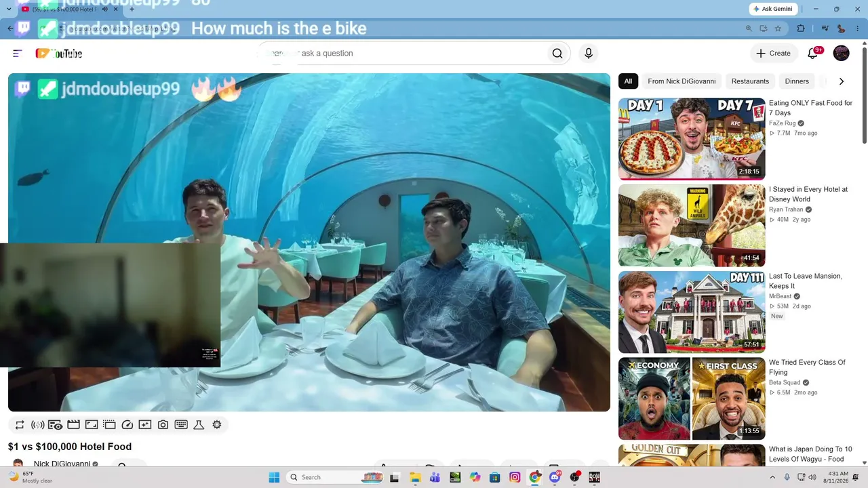
Task: Click the Create button
Action: (x=773, y=54)
